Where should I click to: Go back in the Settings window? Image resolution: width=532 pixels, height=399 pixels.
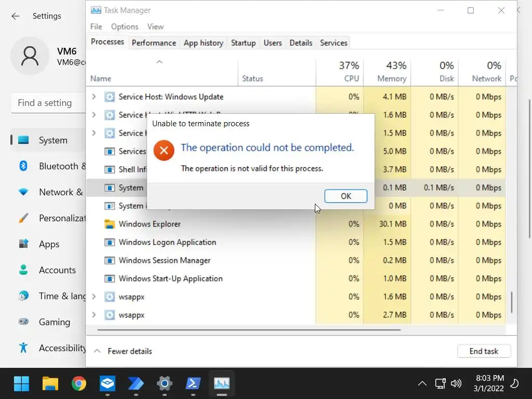pyautogui.click(x=15, y=16)
